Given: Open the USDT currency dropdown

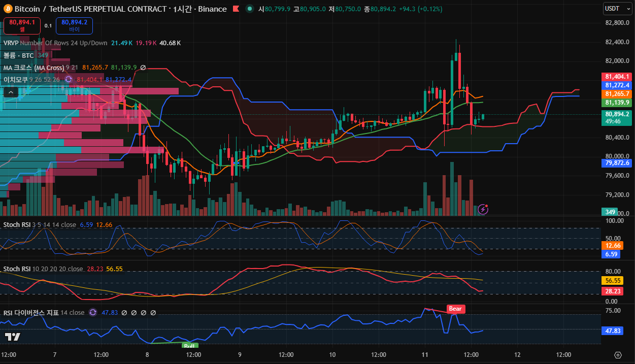Looking at the screenshot, I should (x=617, y=9).
